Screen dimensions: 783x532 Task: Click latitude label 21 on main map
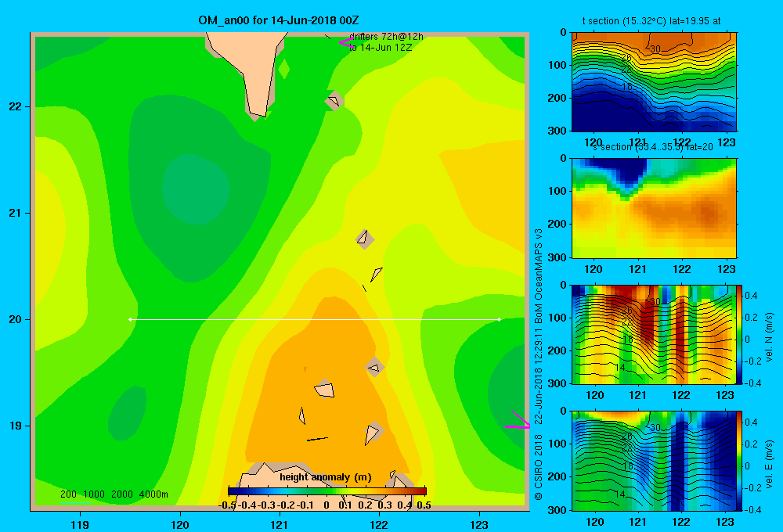(x=15, y=213)
